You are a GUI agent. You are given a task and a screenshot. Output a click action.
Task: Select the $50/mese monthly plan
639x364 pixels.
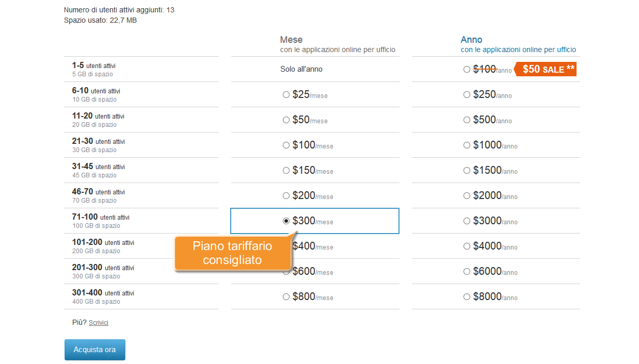(x=286, y=120)
